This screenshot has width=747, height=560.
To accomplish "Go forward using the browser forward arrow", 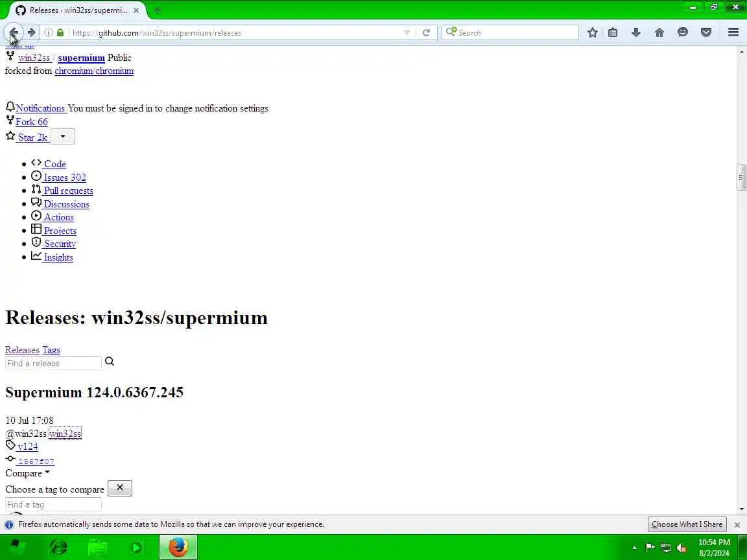I will [31, 32].
